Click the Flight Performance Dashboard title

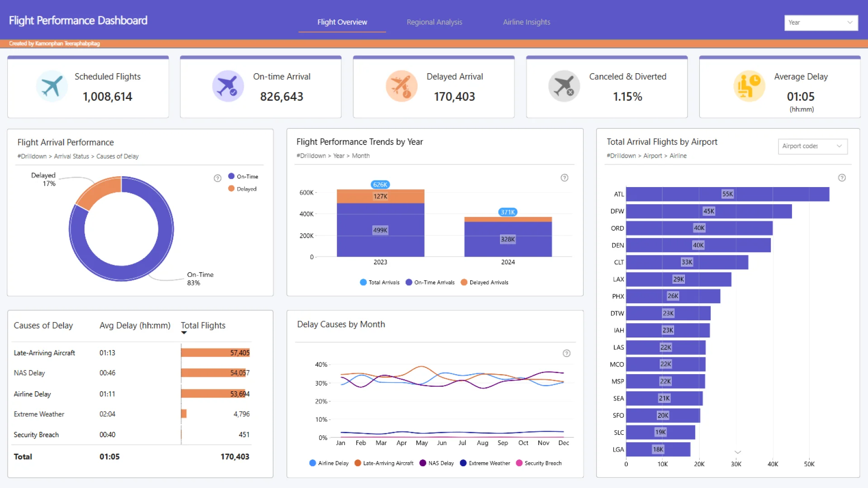(78, 20)
